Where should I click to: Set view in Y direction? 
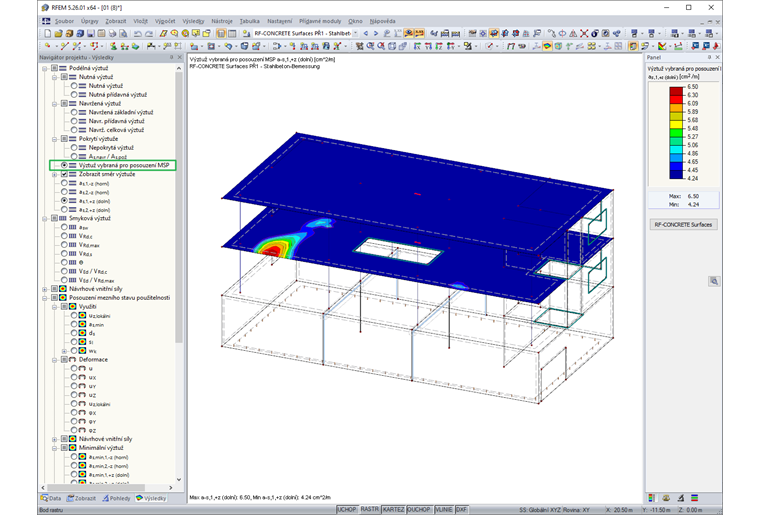(428, 46)
